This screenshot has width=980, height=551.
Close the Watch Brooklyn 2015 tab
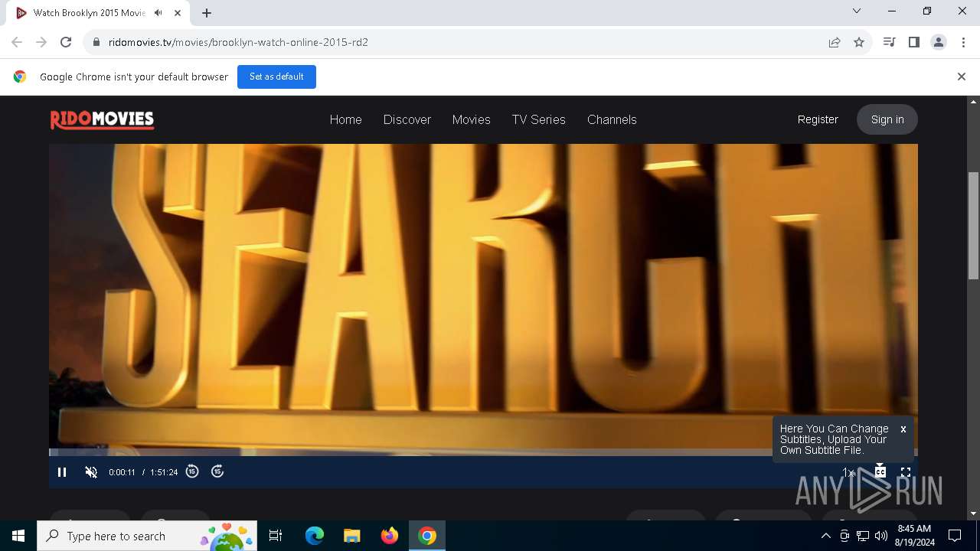pyautogui.click(x=177, y=13)
